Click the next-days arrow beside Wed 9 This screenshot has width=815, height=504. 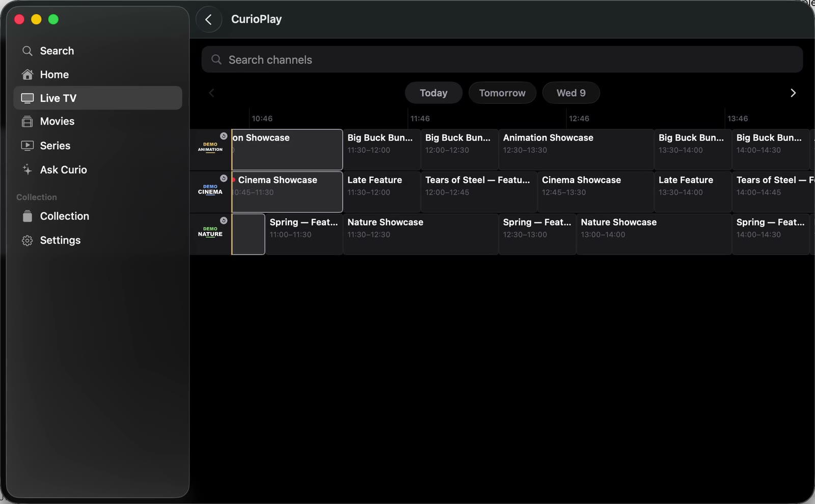click(x=793, y=93)
